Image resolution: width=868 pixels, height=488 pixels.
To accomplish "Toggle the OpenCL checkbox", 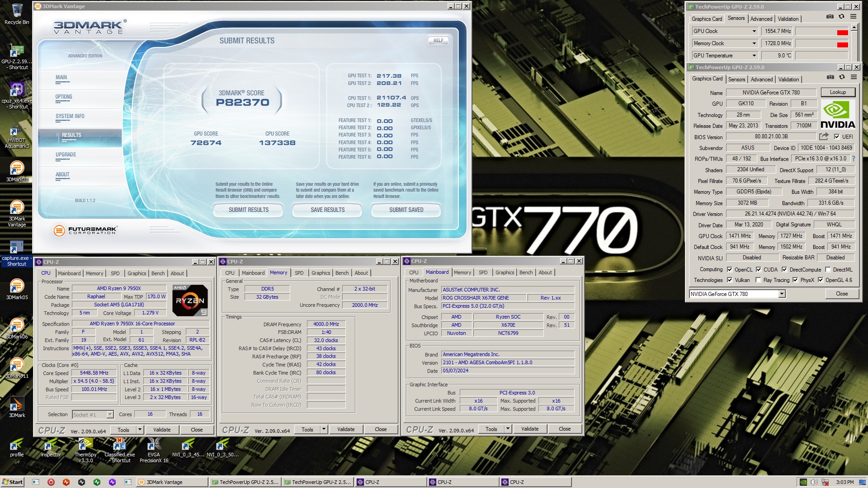I will [x=729, y=270].
